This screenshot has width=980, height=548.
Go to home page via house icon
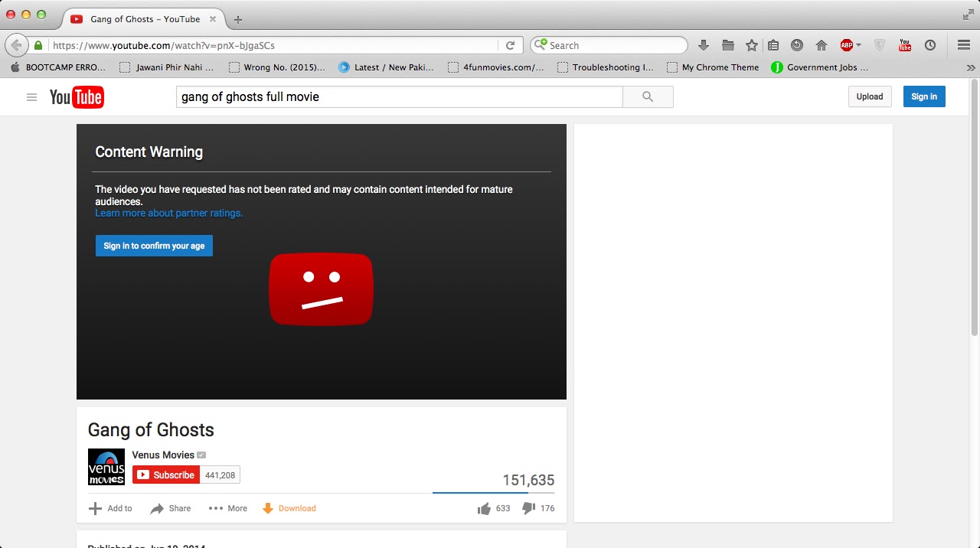tap(822, 45)
